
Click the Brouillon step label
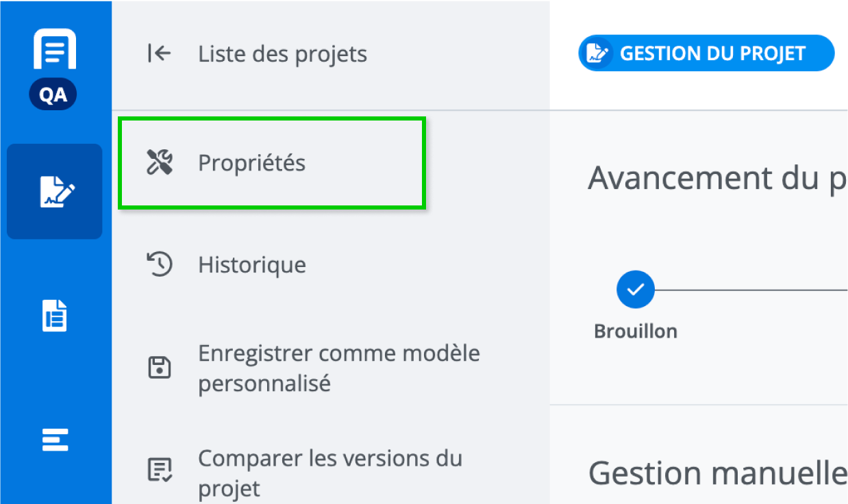(636, 331)
